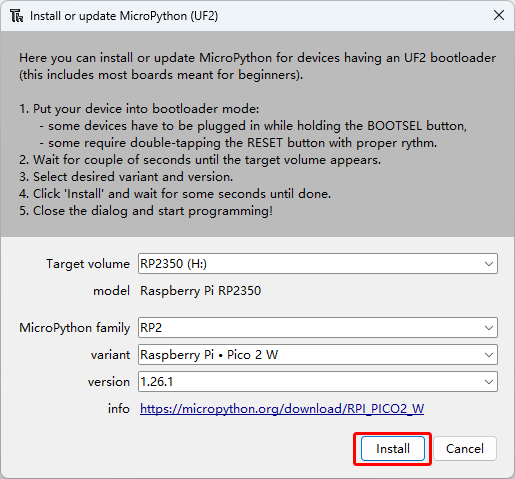Click the 'version' label
The width and height of the screenshot is (515, 479).
point(109,382)
